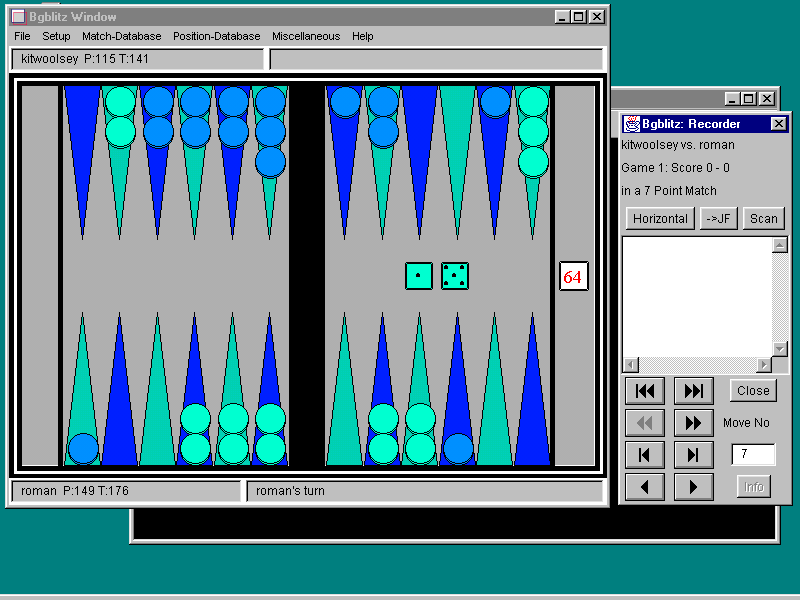The image size is (800, 600).
Task: Click the die showing one pip
Action: 418,276
